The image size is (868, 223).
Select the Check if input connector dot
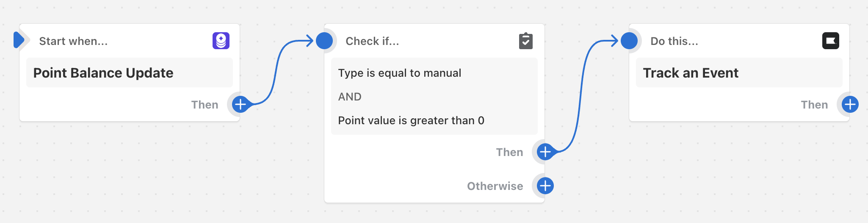pyautogui.click(x=324, y=41)
